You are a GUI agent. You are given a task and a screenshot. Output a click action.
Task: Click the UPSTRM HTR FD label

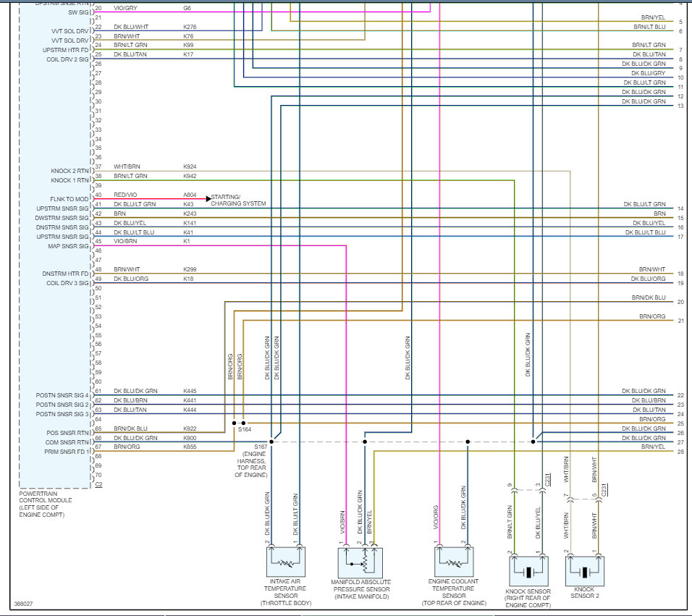click(66, 50)
